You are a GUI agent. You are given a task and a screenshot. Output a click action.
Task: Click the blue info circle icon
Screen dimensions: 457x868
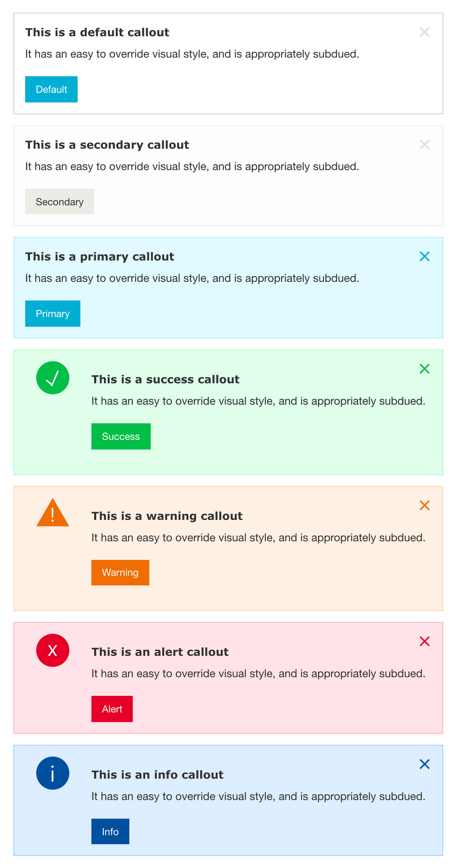(x=53, y=773)
